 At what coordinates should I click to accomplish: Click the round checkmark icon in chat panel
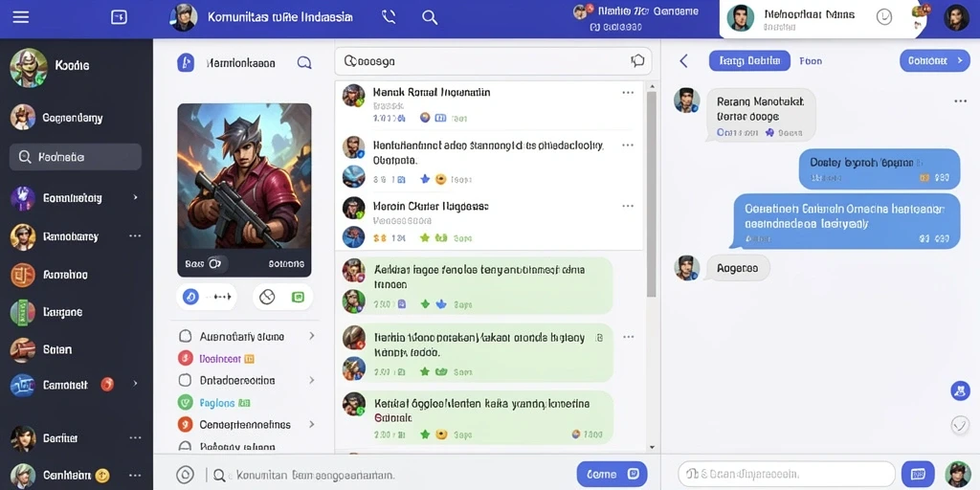click(960, 425)
